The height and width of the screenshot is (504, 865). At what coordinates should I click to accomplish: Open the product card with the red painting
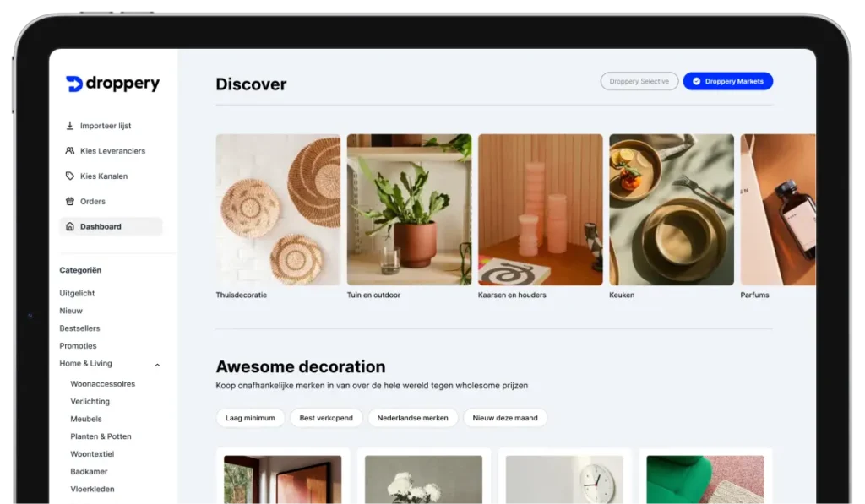(x=282, y=478)
